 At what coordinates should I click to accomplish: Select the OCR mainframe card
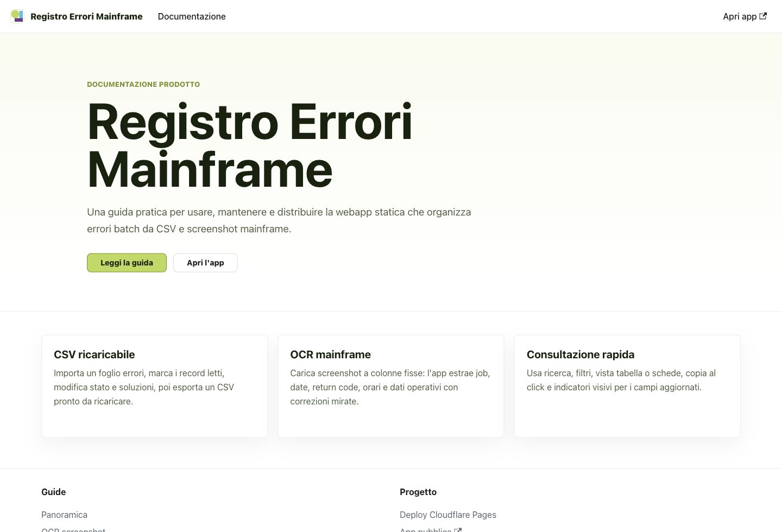point(391,386)
